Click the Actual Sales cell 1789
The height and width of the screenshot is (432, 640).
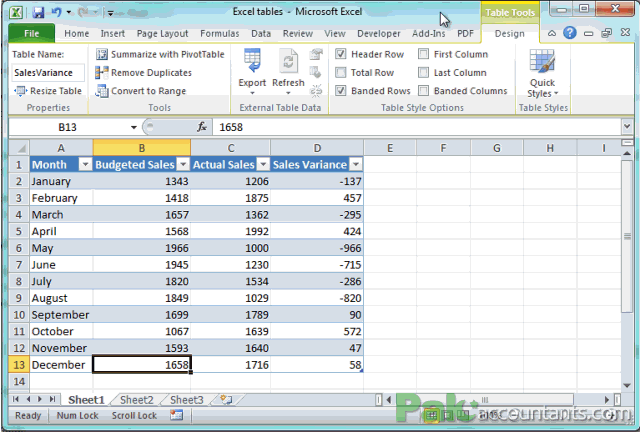click(231, 315)
